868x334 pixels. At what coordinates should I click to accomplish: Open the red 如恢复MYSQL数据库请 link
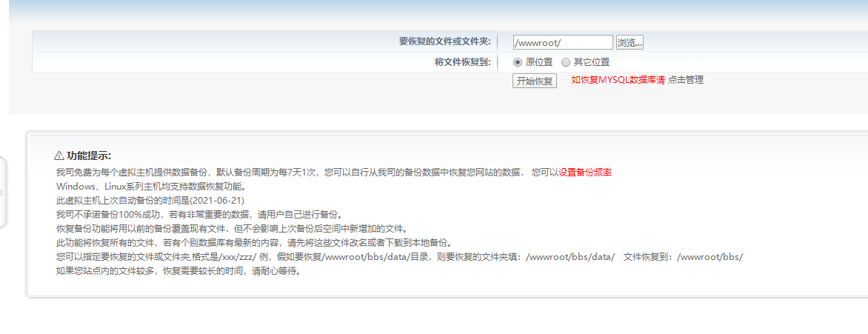(x=618, y=80)
